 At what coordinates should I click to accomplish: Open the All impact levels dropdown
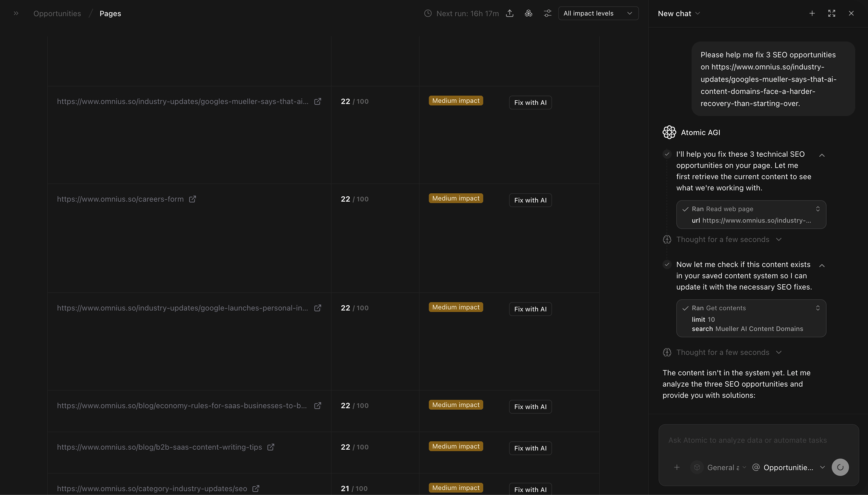598,13
